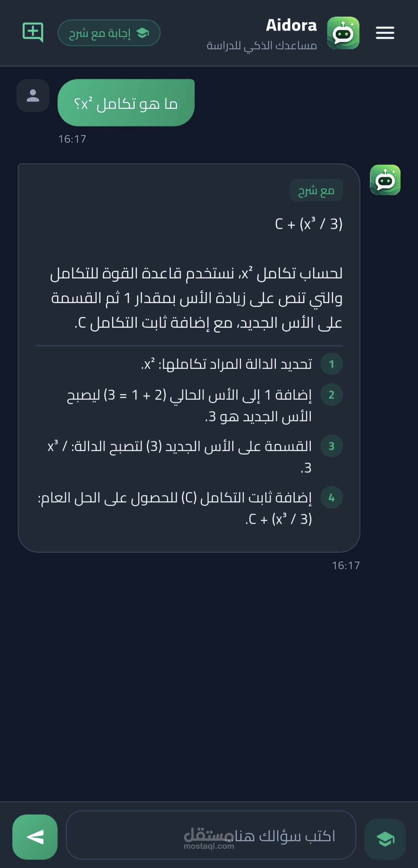The image size is (418, 868).
Task: Select step 4 number badge
Action: [331, 497]
